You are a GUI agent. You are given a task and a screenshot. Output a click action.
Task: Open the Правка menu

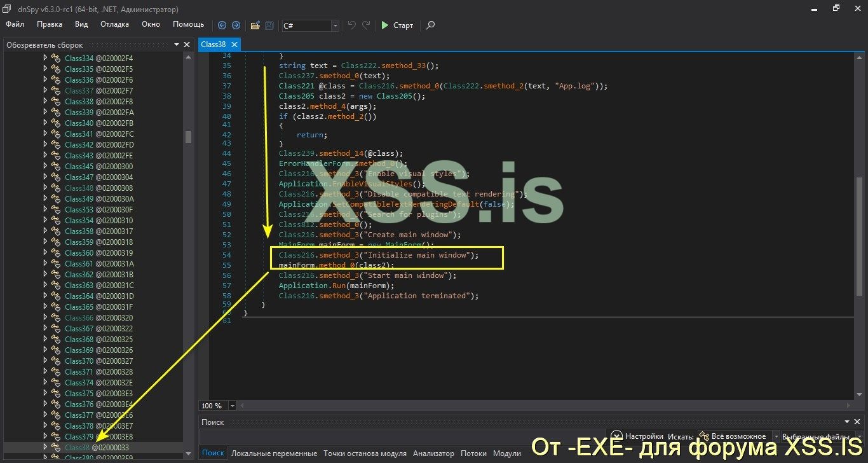tap(50, 24)
